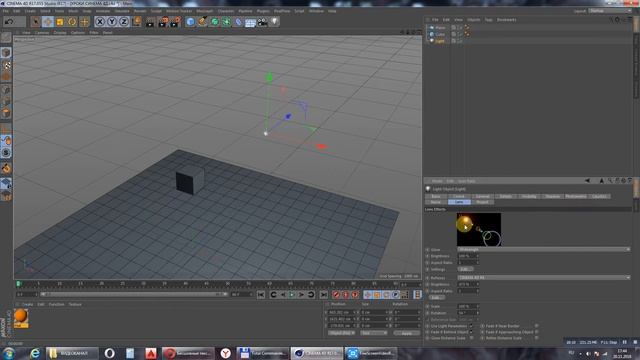This screenshot has width=640, height=360.
Task: Toggle the Z axis lock
Action: click(124, 22)
